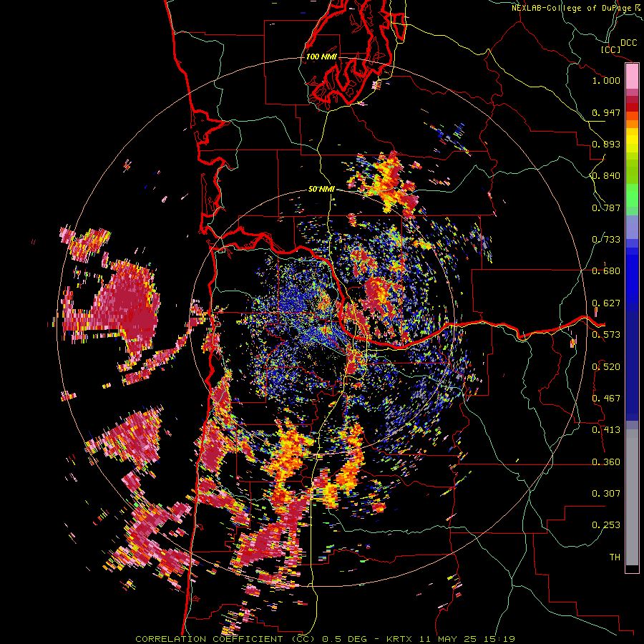Viewport: 644px width, 644px height.
Task: Click the 0.787 scale value
Action: pos(606,208)
